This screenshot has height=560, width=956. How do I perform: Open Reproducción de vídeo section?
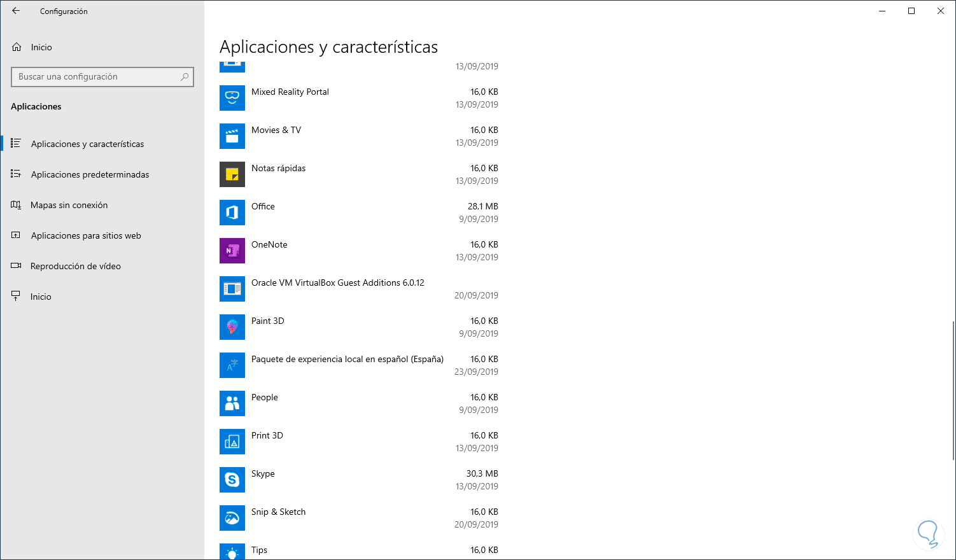point(102,266)
